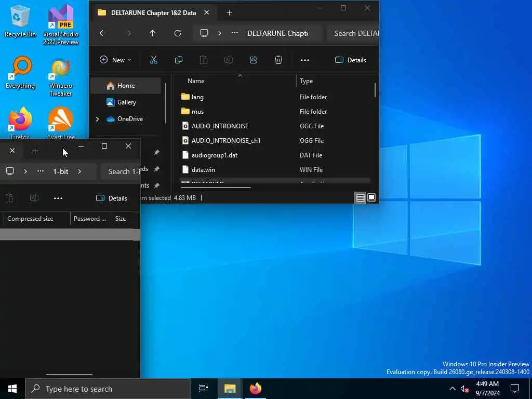The width and height of the screenshot is (532, 399).
Task: Click chevron after This PC icon in DELTARUNE address bar
Action: (x=220, y=33)
